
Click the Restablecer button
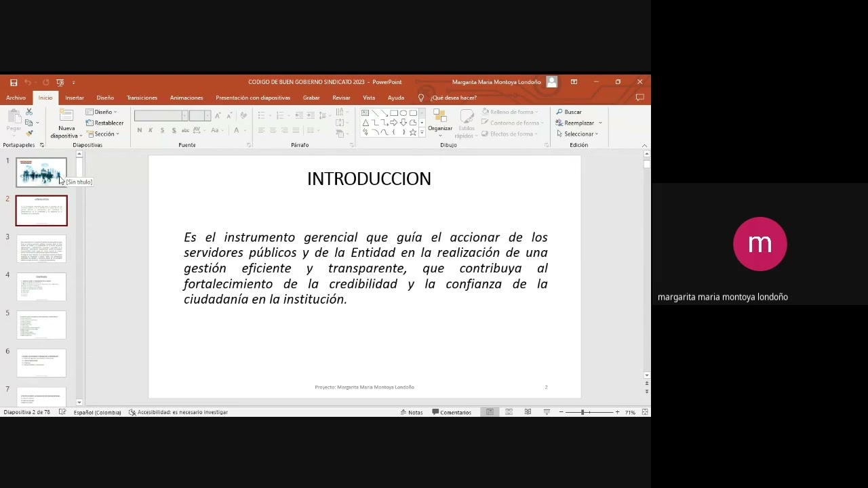(104, 123)
